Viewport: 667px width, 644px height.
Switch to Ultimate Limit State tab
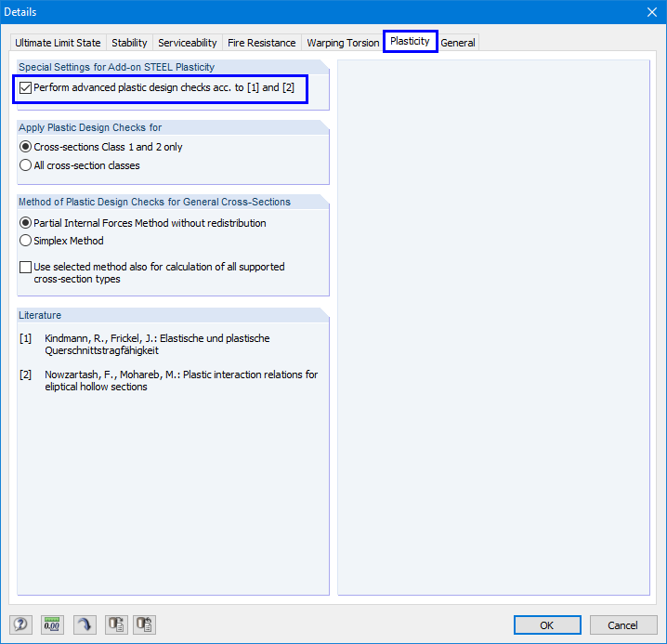click(x=58, y=43)
